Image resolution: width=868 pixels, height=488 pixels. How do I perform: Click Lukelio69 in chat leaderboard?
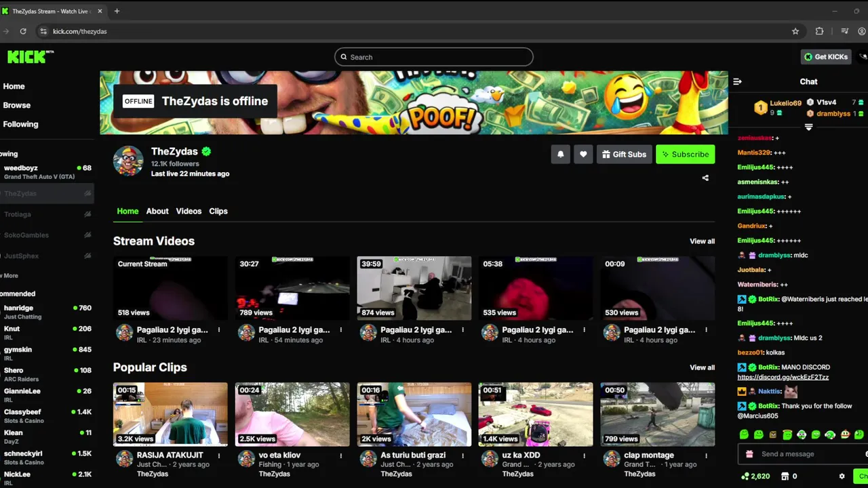click(x=785, y=103)
